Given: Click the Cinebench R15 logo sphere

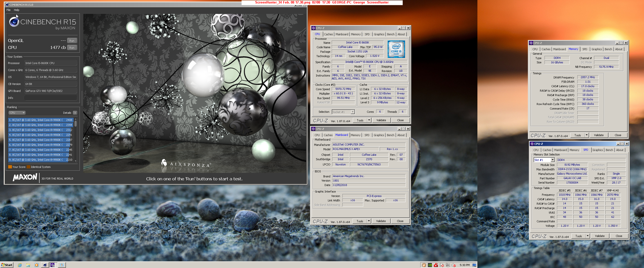Looking at the screenshot, I should (x=14, y=22).
